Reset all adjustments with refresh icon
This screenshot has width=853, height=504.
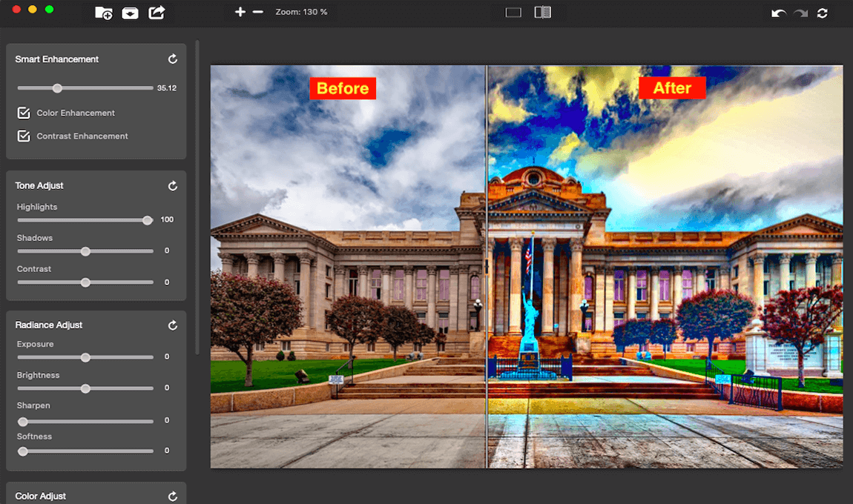point(823,13)
